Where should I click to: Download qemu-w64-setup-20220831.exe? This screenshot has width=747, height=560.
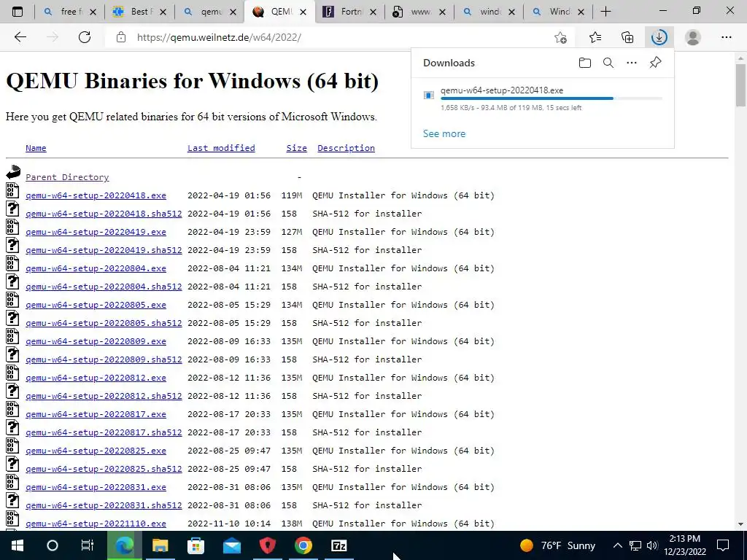tap(96, 487)
